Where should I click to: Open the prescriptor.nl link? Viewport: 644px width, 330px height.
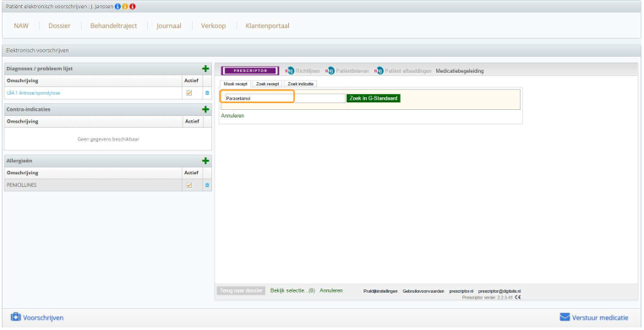(461, 291)
